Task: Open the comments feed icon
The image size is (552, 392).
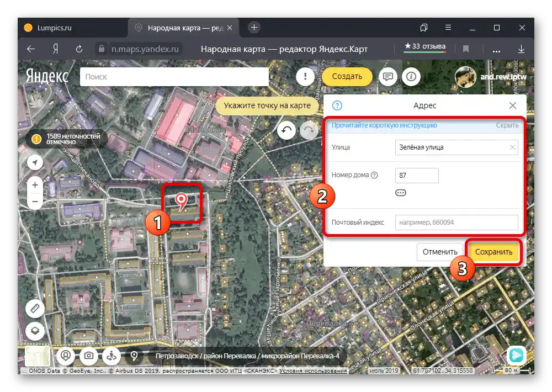Action: click(x=388, y=76)
